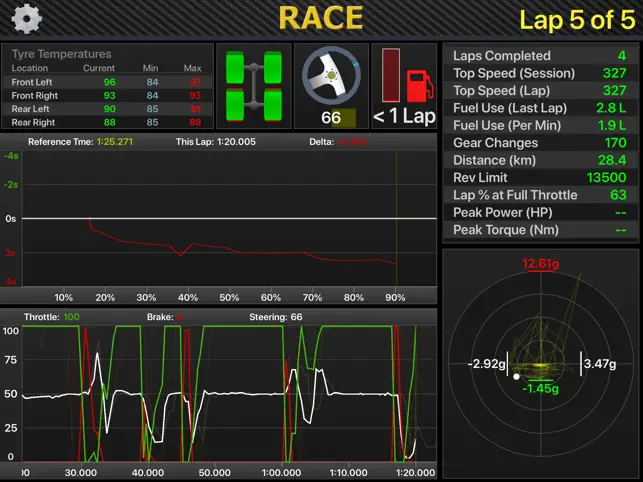Image resolution: width=643 pixels, height=482 pixels.
Task: Select the Rear Left tyre row
Action: coord(107,109)
